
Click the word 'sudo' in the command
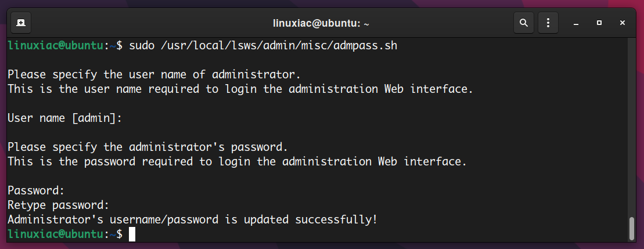(x=142, y=45)
